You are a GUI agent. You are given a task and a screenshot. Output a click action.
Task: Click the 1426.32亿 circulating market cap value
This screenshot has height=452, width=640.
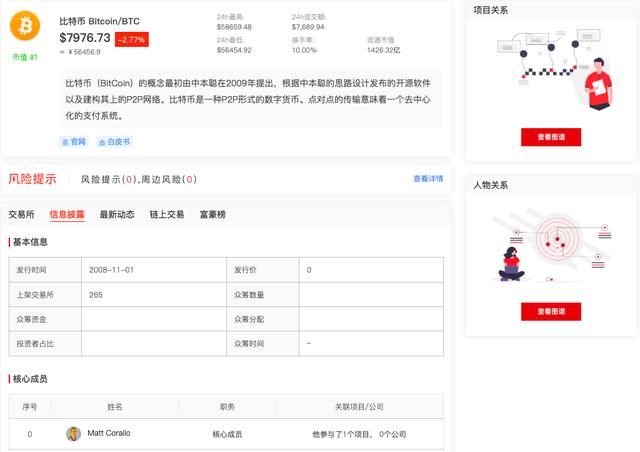383,50
